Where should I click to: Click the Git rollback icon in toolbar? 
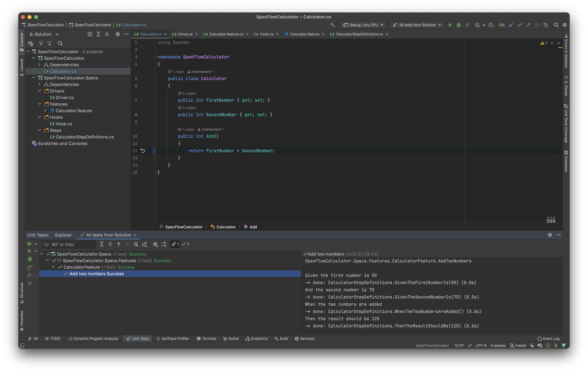545,25
